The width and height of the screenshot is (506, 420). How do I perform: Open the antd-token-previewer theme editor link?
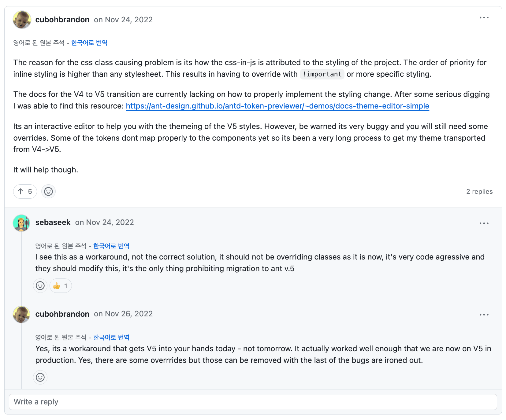click(x=277, y=106)
